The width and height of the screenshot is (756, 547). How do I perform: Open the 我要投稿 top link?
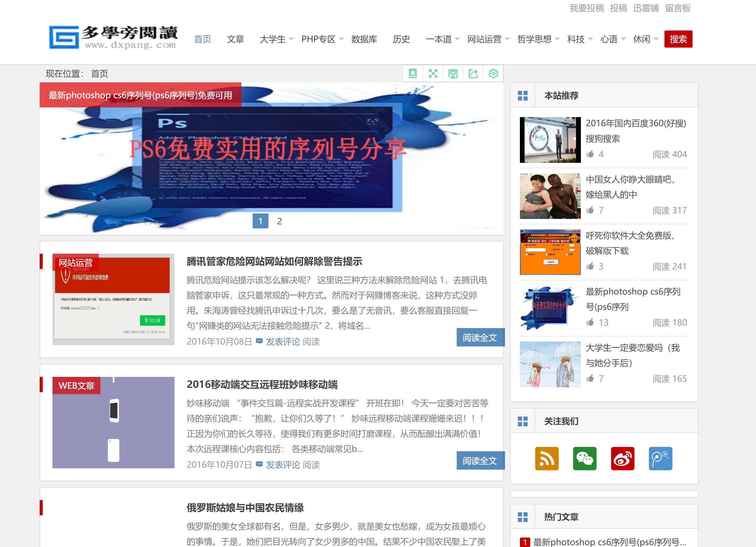tap(587, 8)
